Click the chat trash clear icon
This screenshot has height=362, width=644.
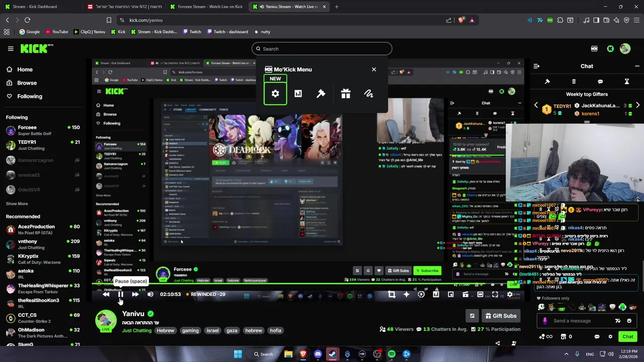pyautogui.click(x=574, y=81)
